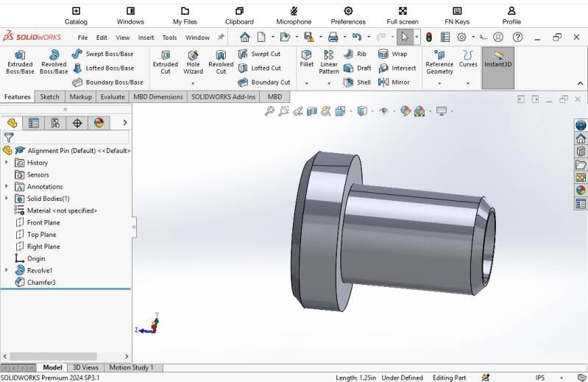Switch to the Sketch tab
The image size is (588, 382).
(x=49, y=97)
